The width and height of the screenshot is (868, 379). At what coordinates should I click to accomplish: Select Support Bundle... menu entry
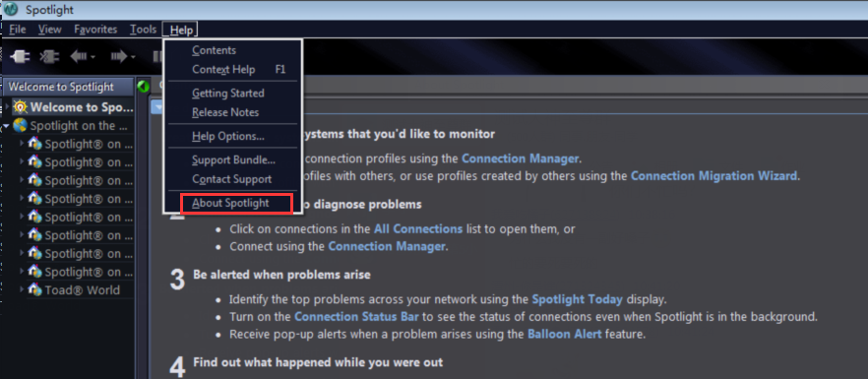(x=233, y=160)
